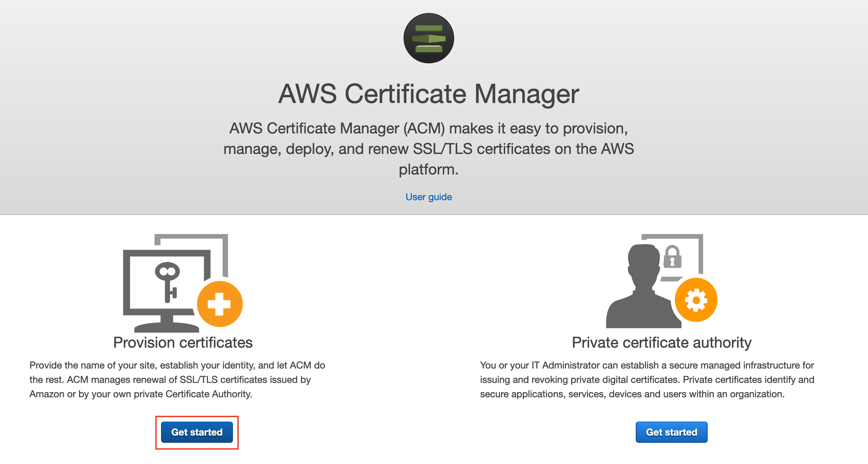Click the padlock icon beside the person silhouette

coord(672,256)
